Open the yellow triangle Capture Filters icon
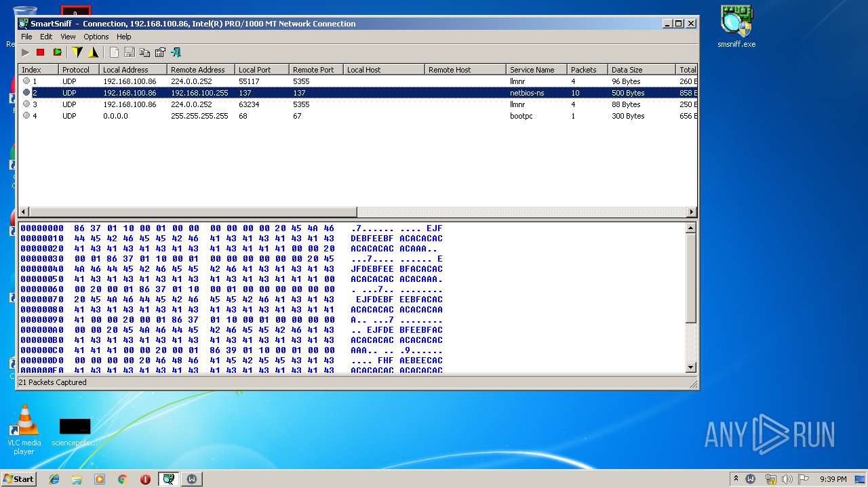The height and width of the screenshot is (488, 868). coord(94,52)
